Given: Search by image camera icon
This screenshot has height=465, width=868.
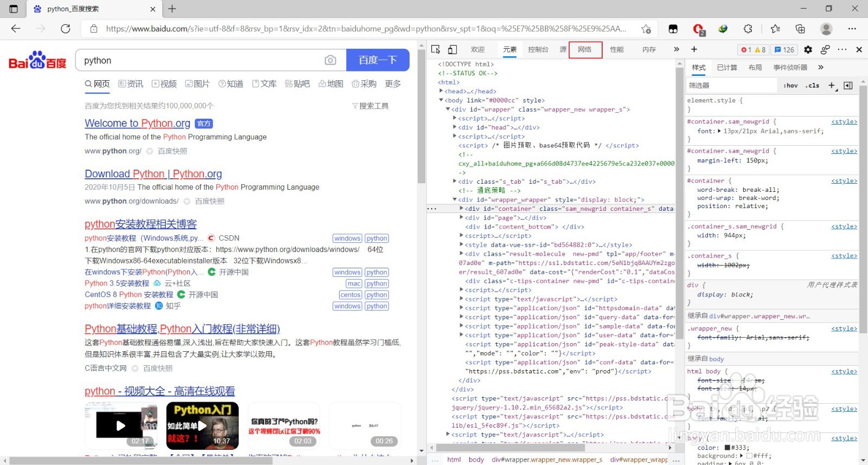Looking at the screenshot, I should [x=330, y=60].
